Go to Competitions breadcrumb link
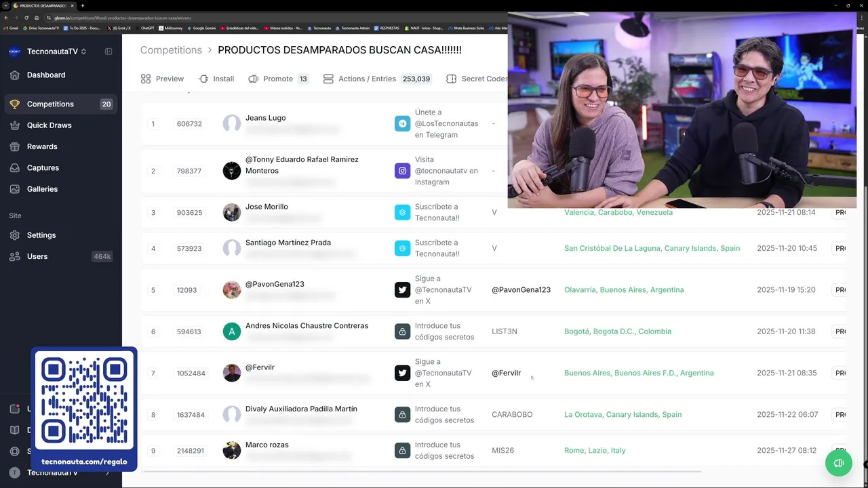 pyautogui.click(x=171, y=50)
